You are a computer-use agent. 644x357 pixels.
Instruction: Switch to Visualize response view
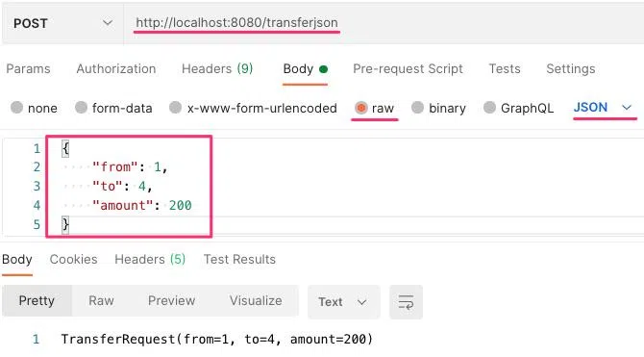[x=256, y=300]
